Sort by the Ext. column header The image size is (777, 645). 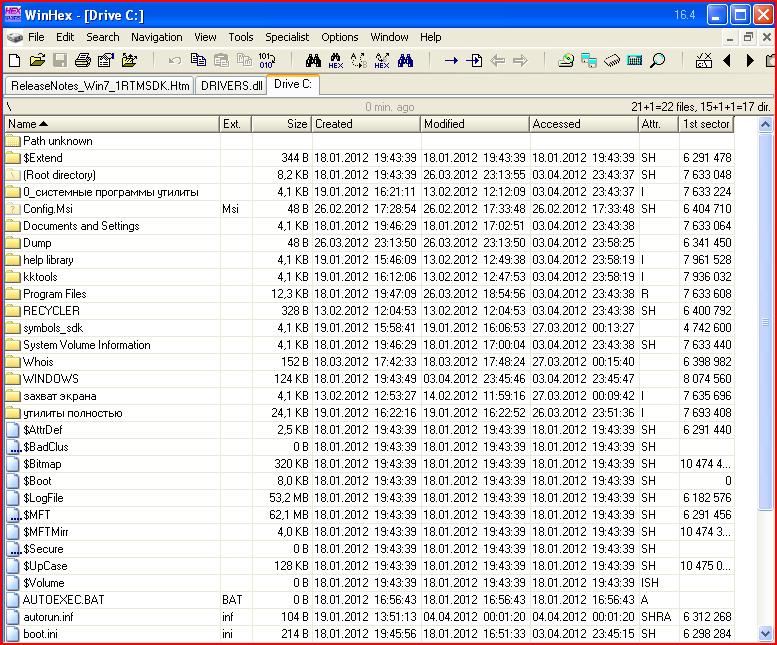pyautogui.click(x=236, y=124)
